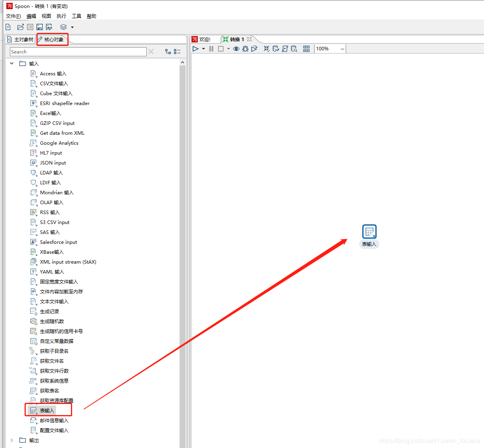Run the transformation with play icon
The height and width of the screenshot is (448, 484).
(x=195, y=49)
